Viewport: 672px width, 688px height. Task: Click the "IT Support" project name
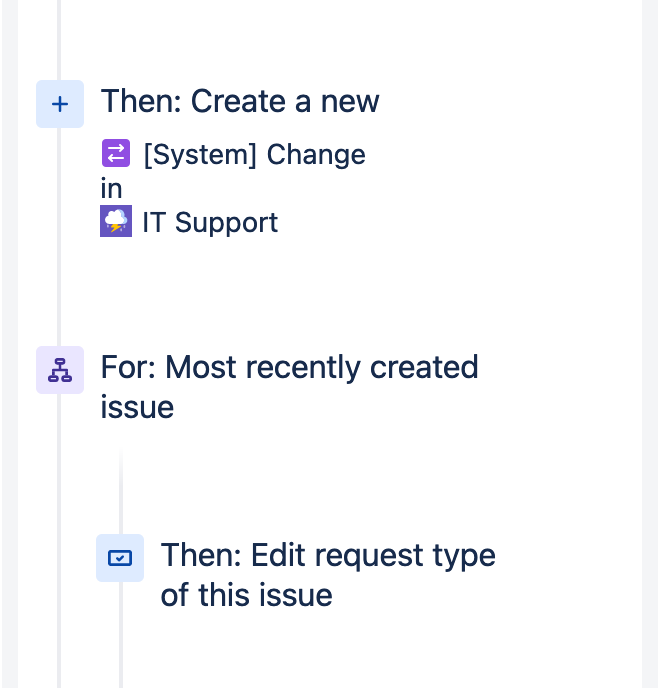click(x=210, y=222)
